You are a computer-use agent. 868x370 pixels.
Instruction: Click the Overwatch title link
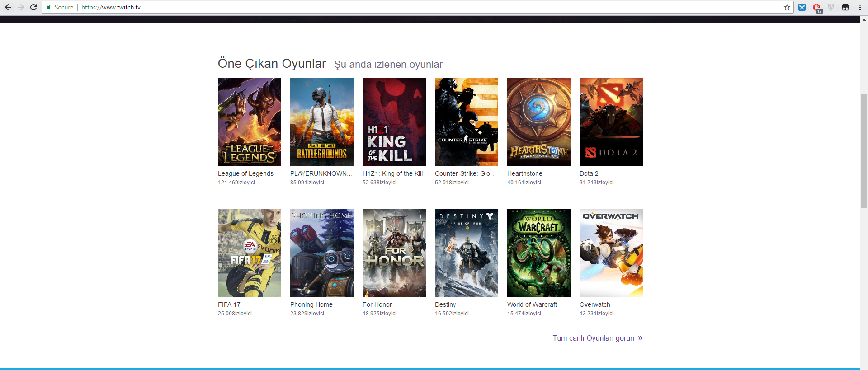click(594, 304)
